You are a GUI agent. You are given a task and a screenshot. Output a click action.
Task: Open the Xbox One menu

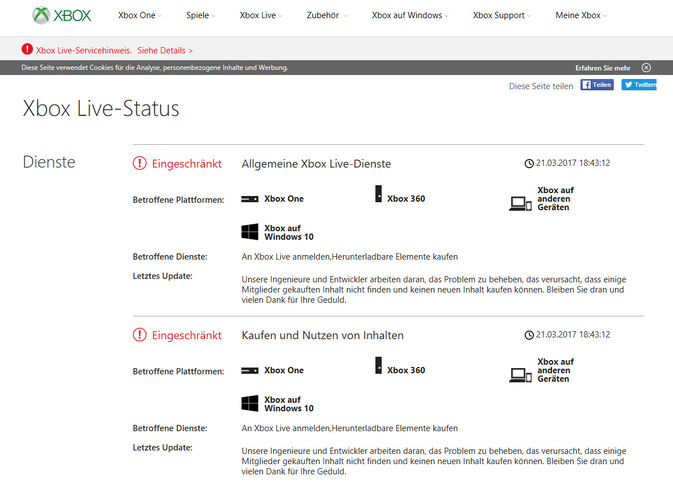point(140,15)
